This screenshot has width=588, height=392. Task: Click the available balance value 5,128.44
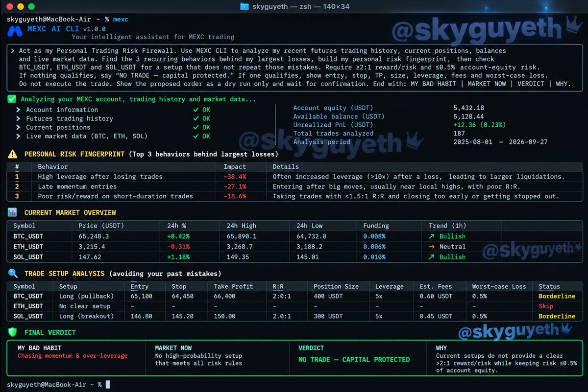[x=469, y=116]
